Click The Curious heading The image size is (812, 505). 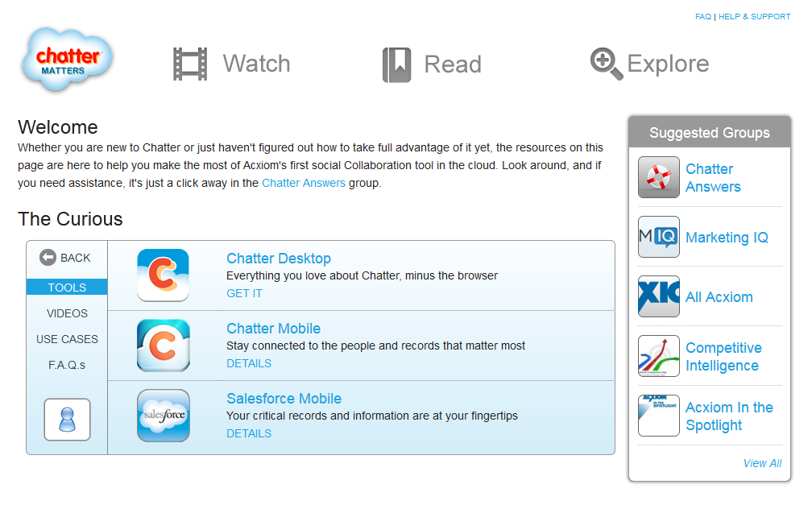[x=70, y=219]
